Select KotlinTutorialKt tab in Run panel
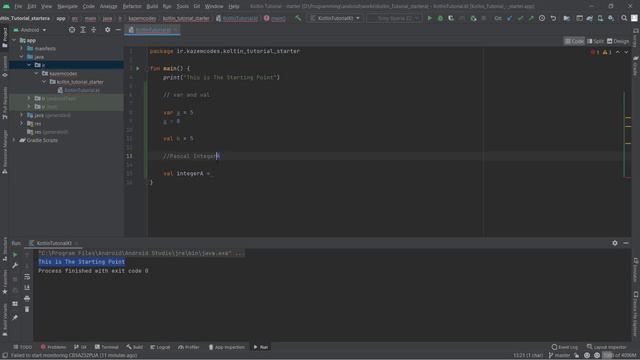Viewport: 640px width, 360px height. coord(53,243)
